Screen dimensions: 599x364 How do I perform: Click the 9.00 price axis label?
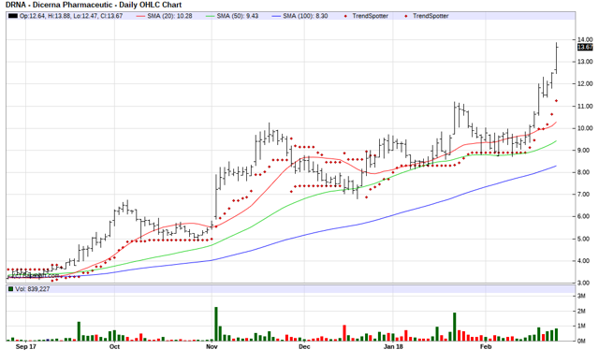[585, 151]
